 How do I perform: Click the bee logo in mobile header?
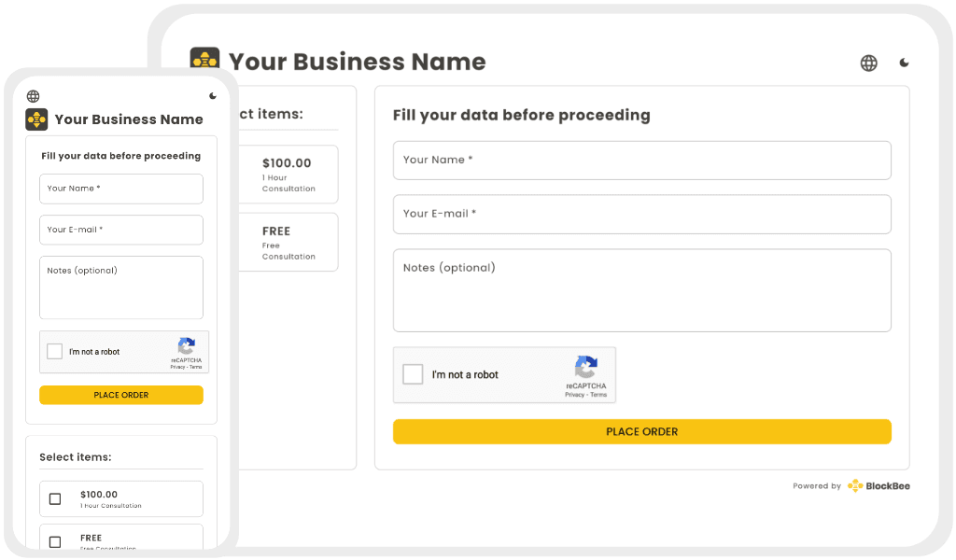click(x=36, y=119)
